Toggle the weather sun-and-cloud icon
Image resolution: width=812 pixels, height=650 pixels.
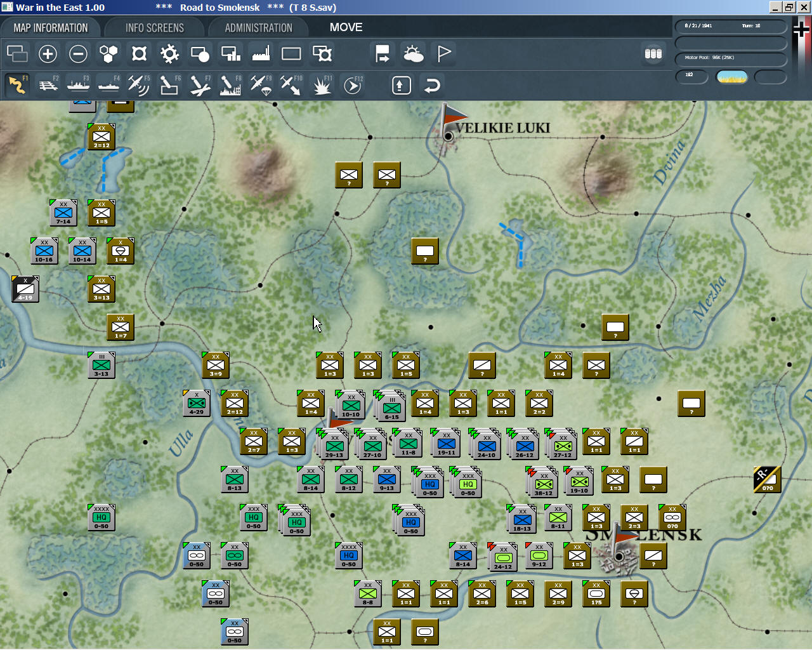[x=414, y=54]
